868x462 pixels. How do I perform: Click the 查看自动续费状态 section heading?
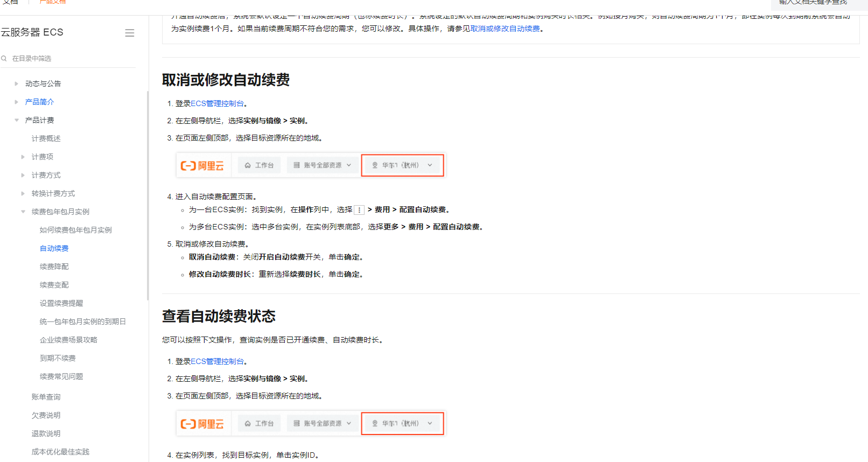pos(219,316)
